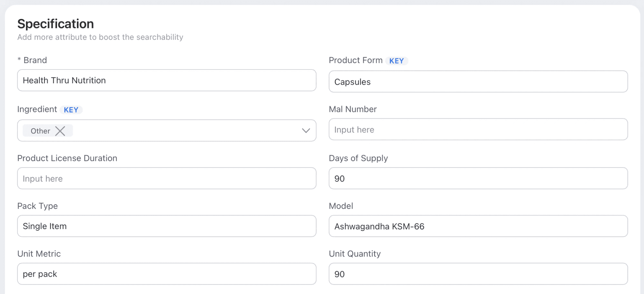Click the KEY badge beside Product Form
The image size is (644, 294).
pyautogui.click(x=396, y=61)
